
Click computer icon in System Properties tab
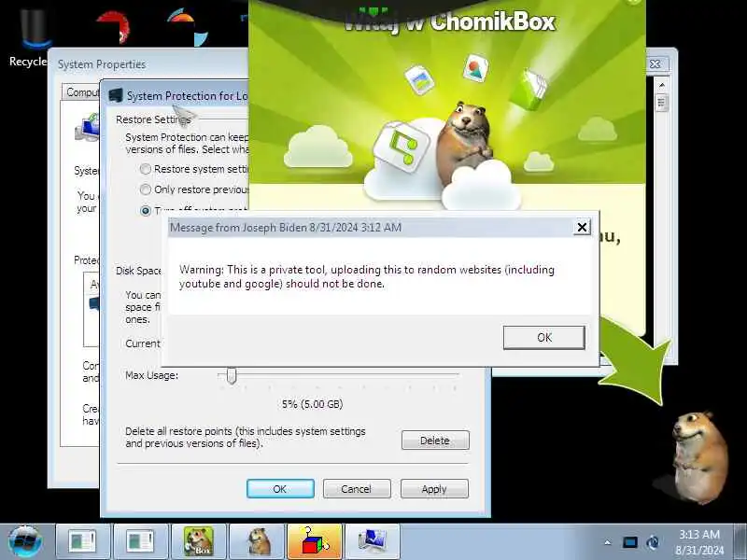pyautogui.click(x=87, y=128)
